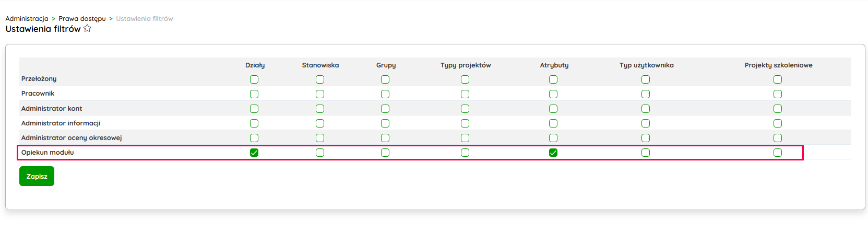This screenshot has height=231, width=868.
Task: Tick Typy projektów for Administrator informacji
Action: (465, 123)
